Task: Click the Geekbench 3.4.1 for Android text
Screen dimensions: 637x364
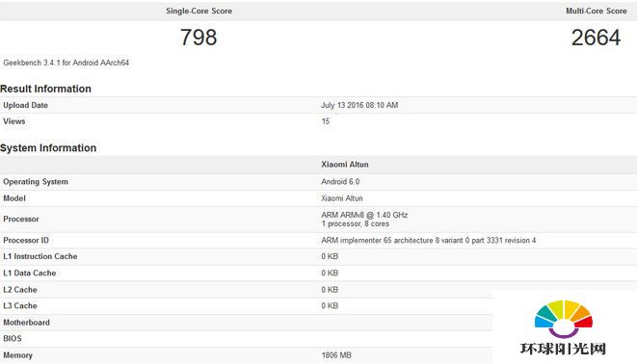Action: (66, 63)
